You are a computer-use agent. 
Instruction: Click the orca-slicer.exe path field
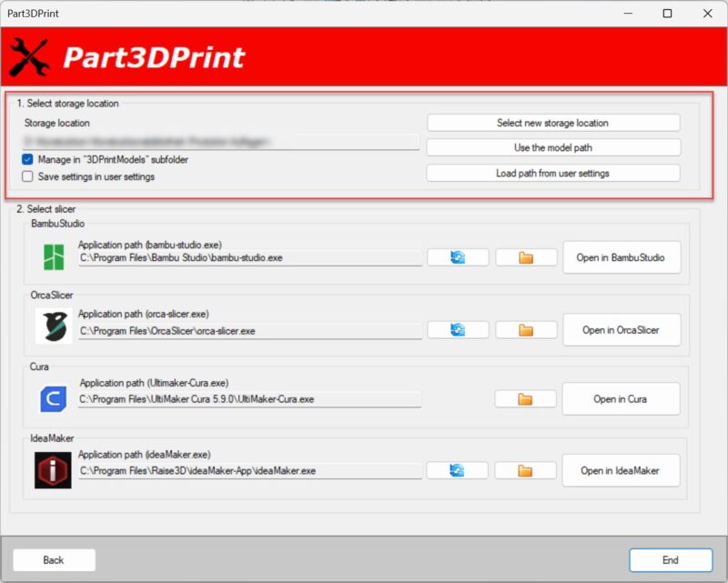coord(250,331)
